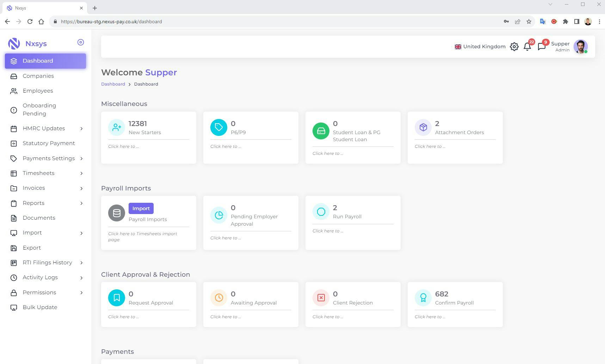
Task: Expand the Reports submenu
Action: coord(81,203)
